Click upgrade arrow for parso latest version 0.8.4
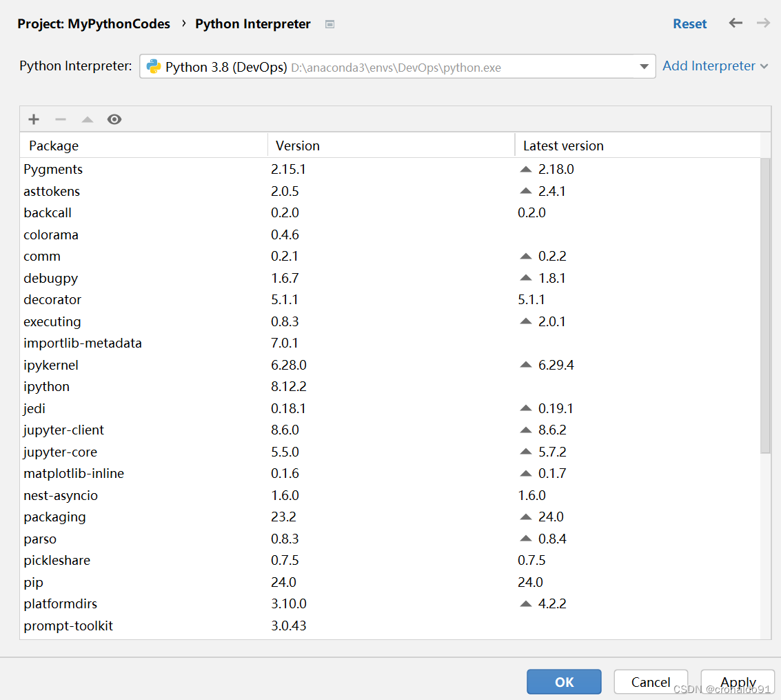Image resolution: width=781 pixels, height=700 pixels. (x=525, y=539)
